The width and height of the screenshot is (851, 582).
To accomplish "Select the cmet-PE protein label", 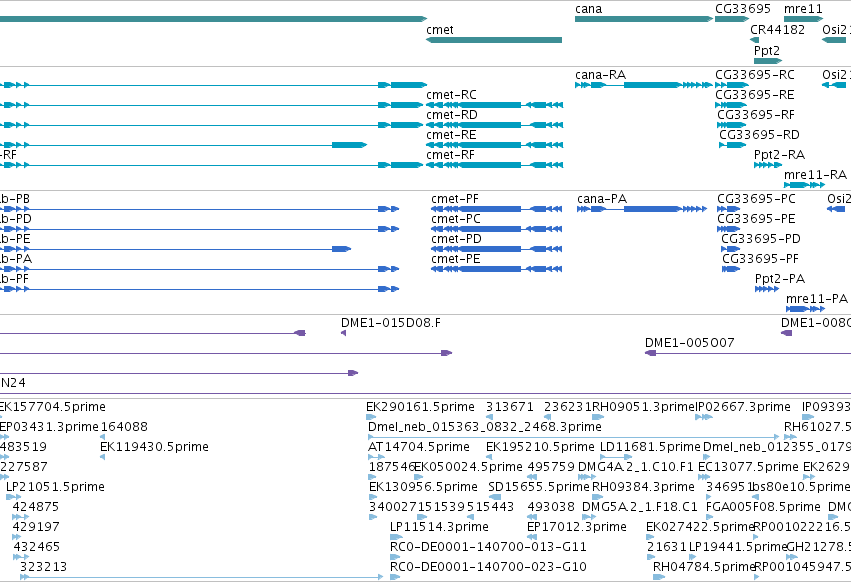I will click(455, 259).
